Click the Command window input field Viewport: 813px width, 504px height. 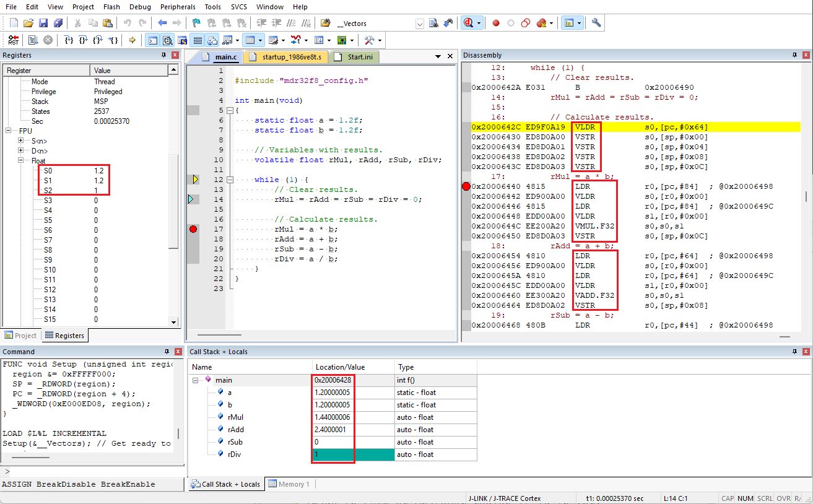[x=93, y=472]
